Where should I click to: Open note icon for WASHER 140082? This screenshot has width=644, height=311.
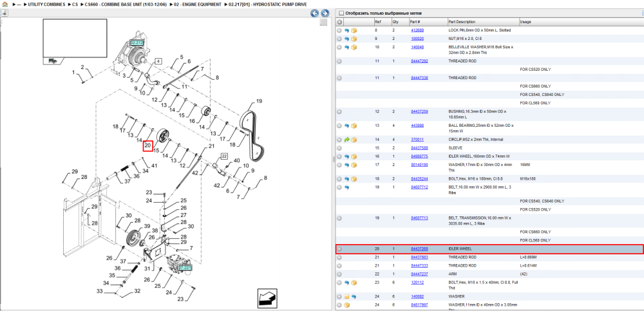pyautogui.click(x=346, y=297)
